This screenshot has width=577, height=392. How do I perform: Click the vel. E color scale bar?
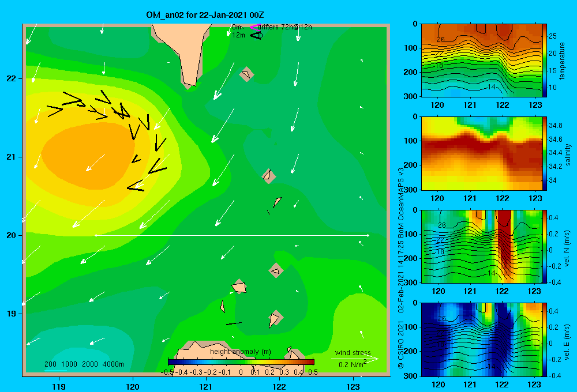point(545,340)
